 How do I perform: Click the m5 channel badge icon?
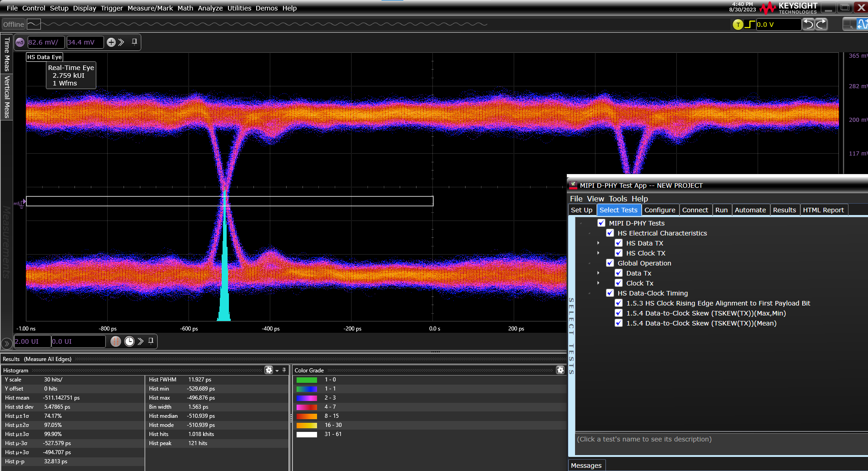pyautogui.click(x=20, y=42)
